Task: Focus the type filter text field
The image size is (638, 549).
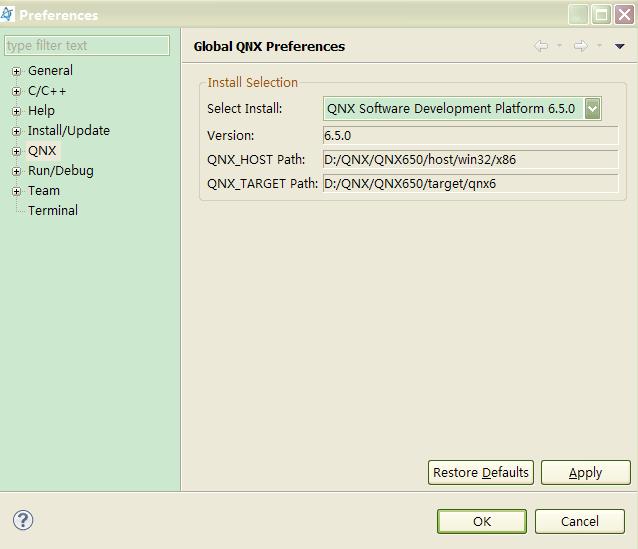Action: click(x=87, y=46)
